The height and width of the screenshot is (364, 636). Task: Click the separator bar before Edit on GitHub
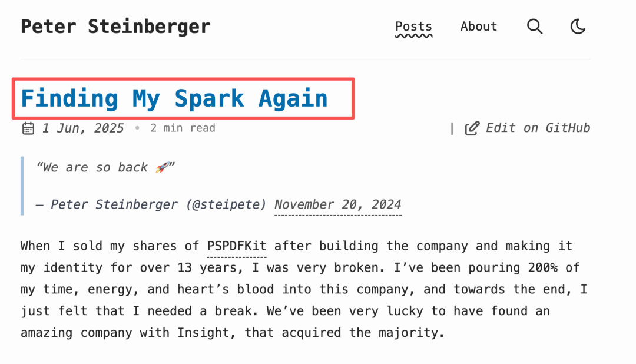pos(451,128)
